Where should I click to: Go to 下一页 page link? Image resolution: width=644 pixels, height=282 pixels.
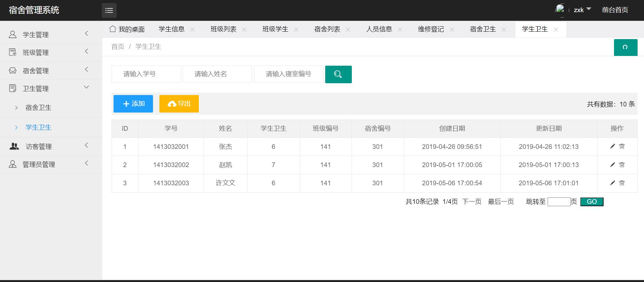tap(472, 202)
